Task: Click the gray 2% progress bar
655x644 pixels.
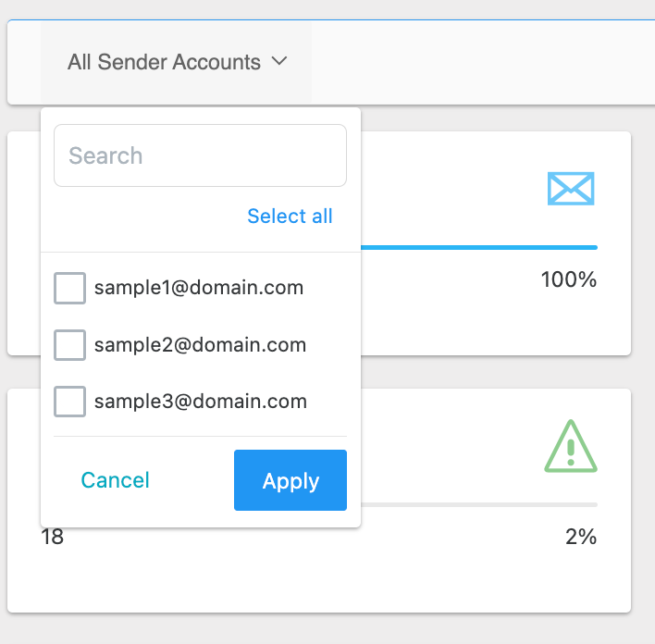Action: (x=479, y=505)
